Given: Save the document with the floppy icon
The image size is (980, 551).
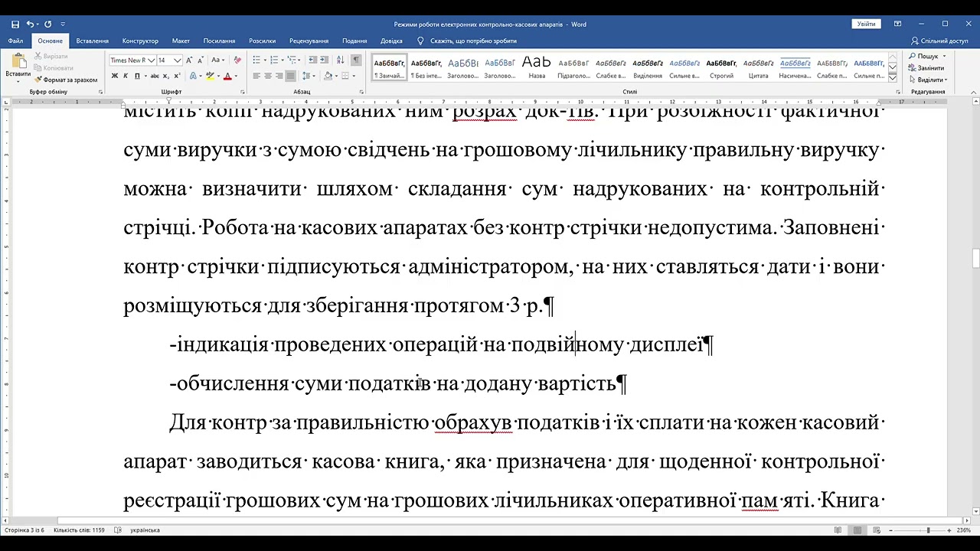Looking at the screenshot, I should click(x=15, y=24).
